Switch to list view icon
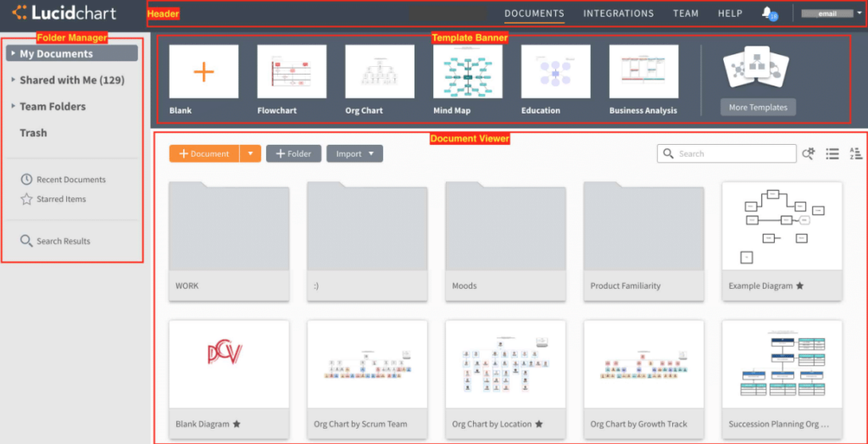The height and width of the screenshot is (444, 868). tap(832, 153)
